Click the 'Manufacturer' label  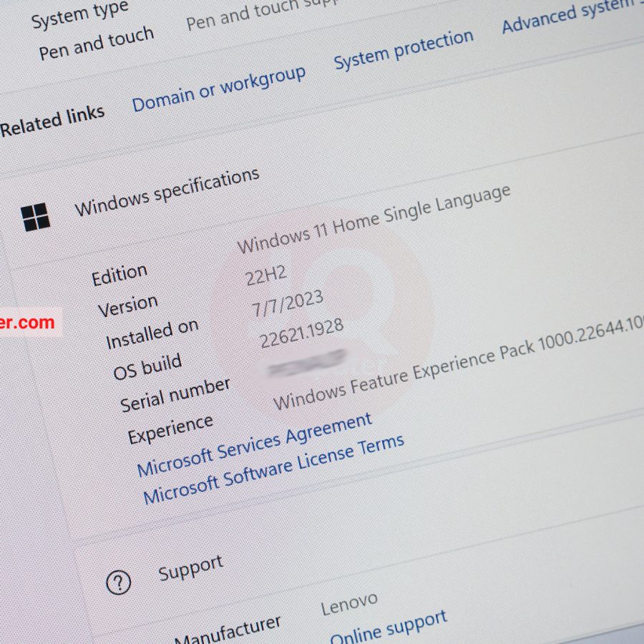(x=228, y=630)
